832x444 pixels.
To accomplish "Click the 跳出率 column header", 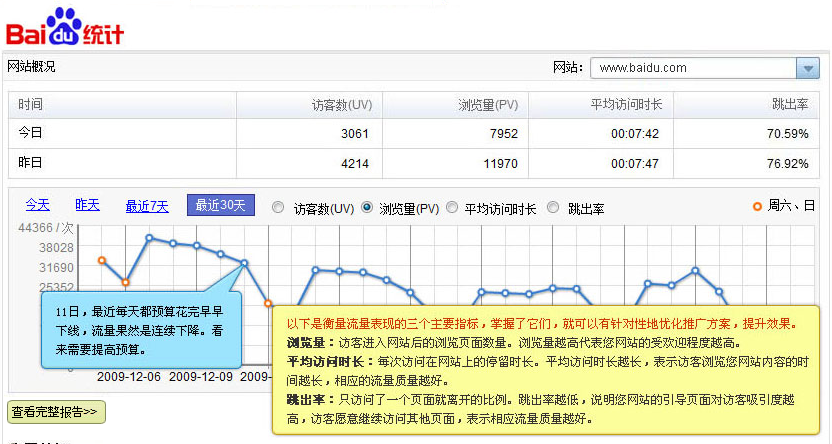I will coord(790,105).
